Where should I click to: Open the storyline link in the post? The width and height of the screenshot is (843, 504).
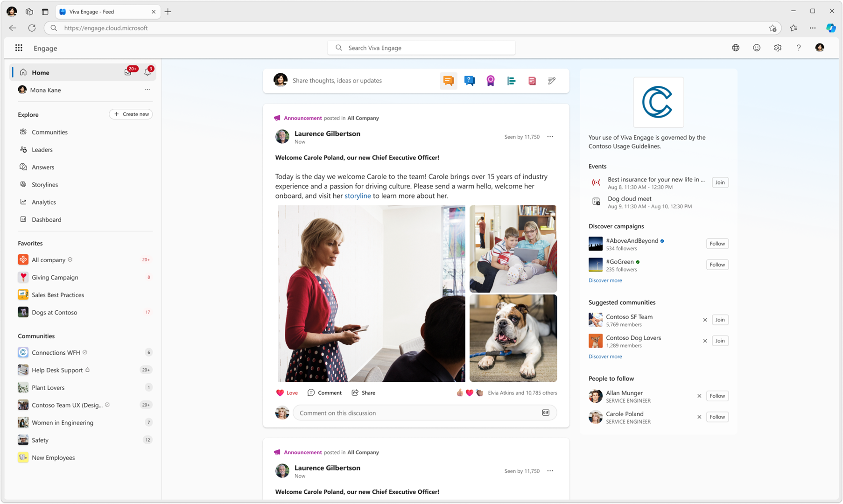pos(358,196)
